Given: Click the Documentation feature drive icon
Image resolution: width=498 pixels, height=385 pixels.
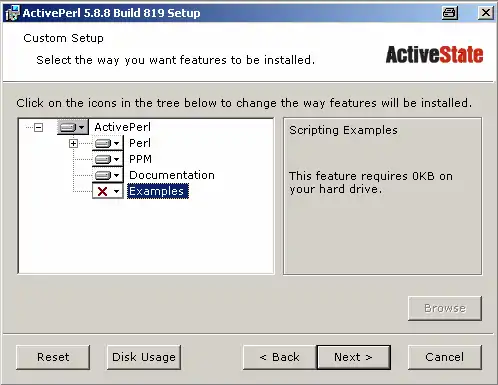Looking at the screenshot, I should [103, 175].
